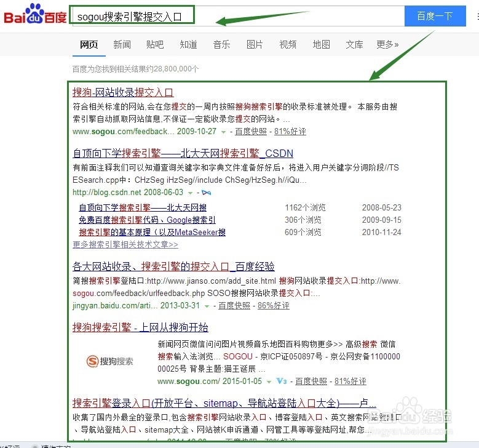Viewport: 479px width, 448px height.
Task: Click the 306个浏览 view count
Action: coord(303,220)
